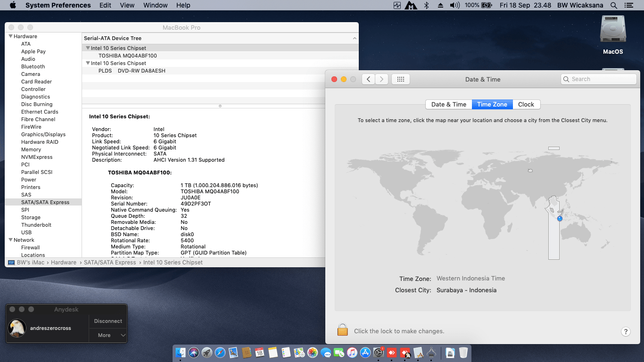
Task: Open Launchpad rocket icon in Dock
Action: [207, 352]
